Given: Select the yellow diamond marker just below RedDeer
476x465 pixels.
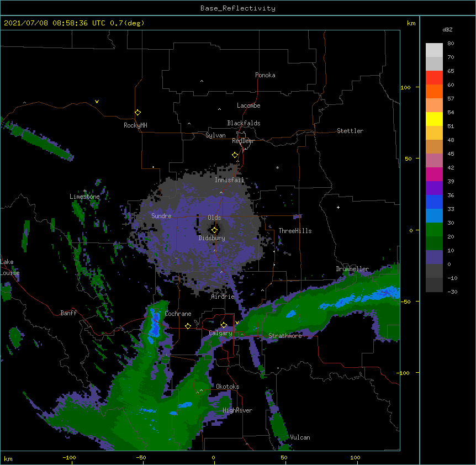Looking at the screenshot, I should coord(235,155).
